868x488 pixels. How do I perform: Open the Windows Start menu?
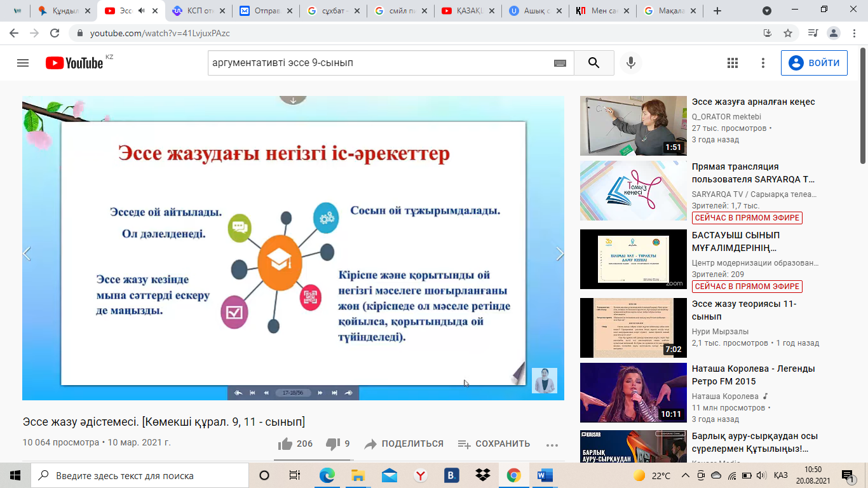pyautogui.click(x=15, y=475)
